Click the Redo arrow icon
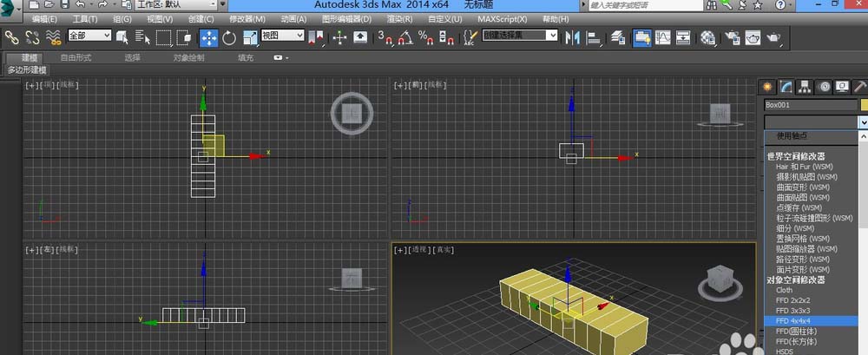This screenshot has height=355, width=868. click(x=103, y=5)
